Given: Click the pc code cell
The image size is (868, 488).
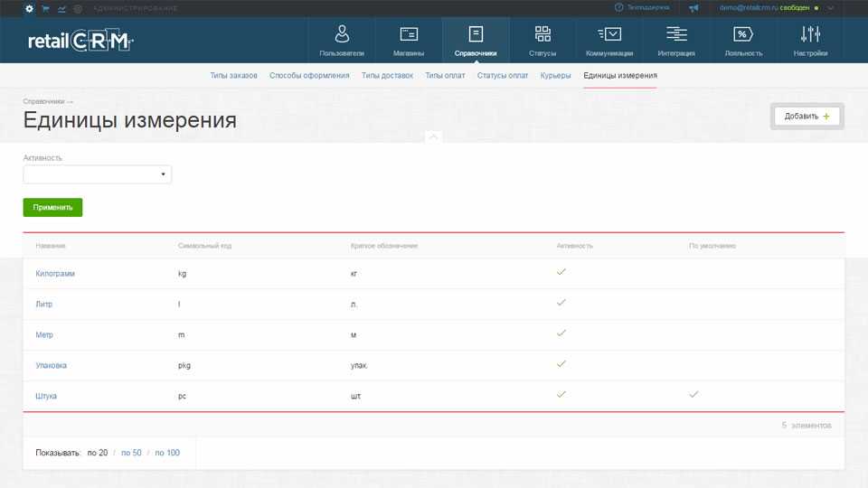Looking at the screenshot, I should [x=182, y=396].
